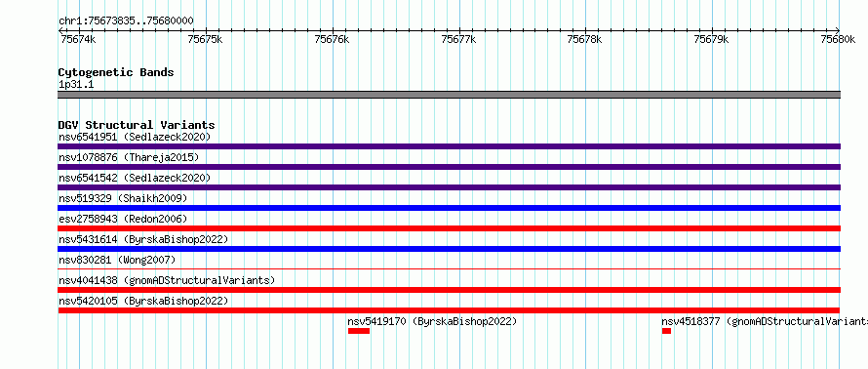The image size is (868, 369).
Task: Select the nsv4518377 gnomAD variant label
Action: pos(765,321)
